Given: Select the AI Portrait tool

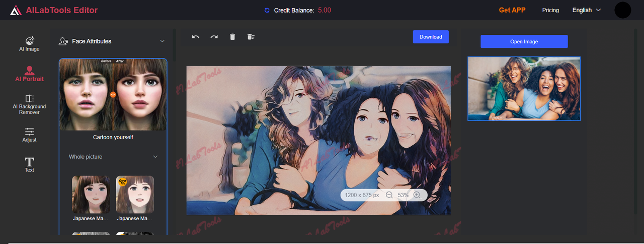Looking at the screenshot, I should (x=29, y=74).
